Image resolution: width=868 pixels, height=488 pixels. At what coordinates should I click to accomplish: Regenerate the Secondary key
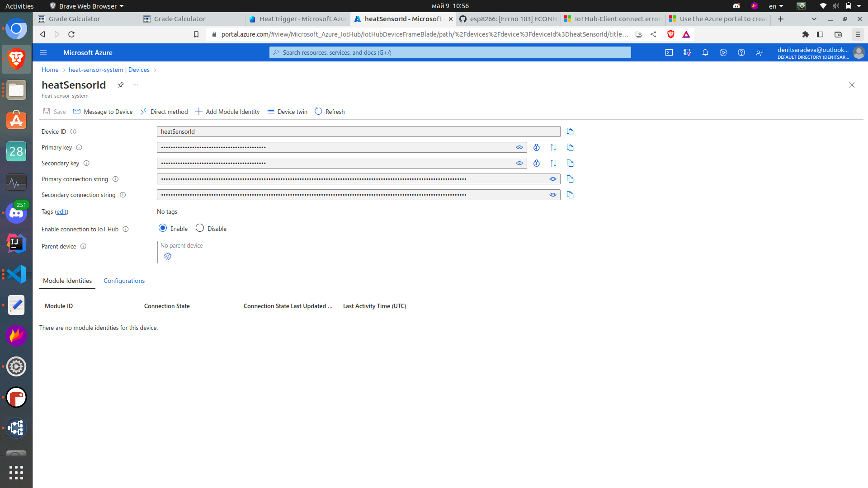(537, 163)
